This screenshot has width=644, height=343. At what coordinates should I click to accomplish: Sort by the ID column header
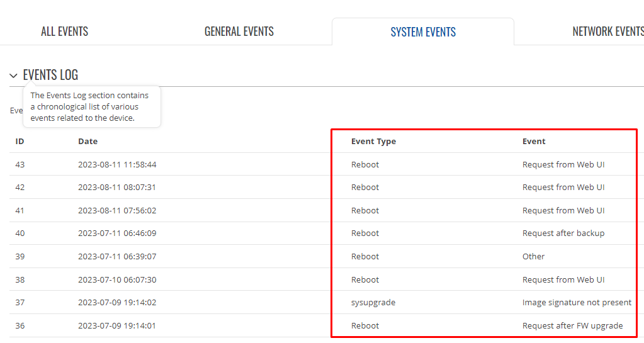click(x=20, y=142)
